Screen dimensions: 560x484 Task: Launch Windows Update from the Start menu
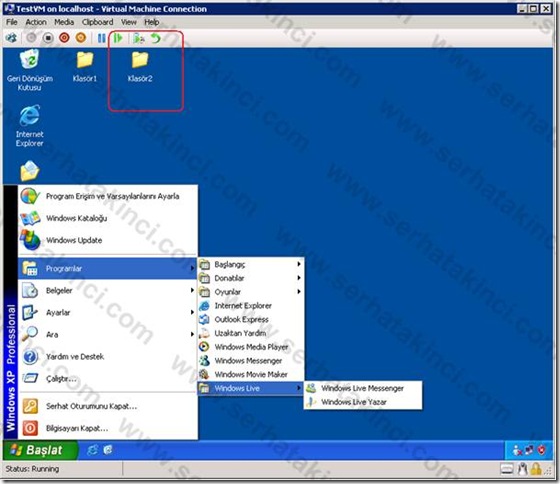pos(108,240)
